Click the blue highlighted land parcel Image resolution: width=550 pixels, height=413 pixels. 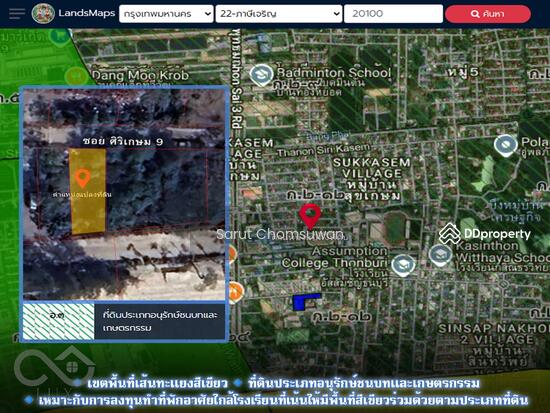coord(303,302)
